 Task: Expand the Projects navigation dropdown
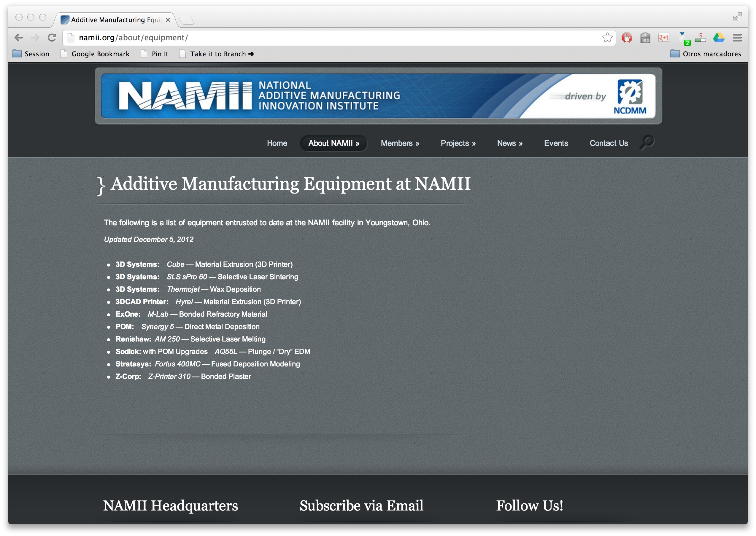(458, 143)
